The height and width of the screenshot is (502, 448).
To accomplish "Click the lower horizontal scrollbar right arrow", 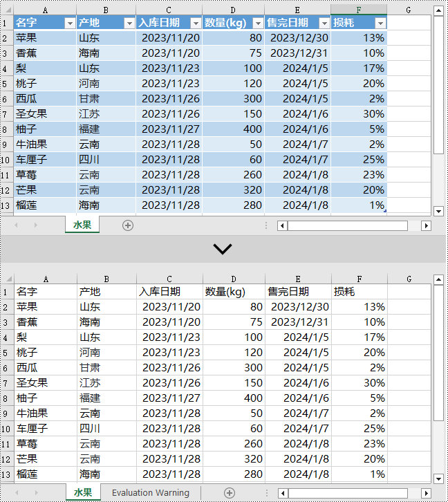I will point(426,493).
